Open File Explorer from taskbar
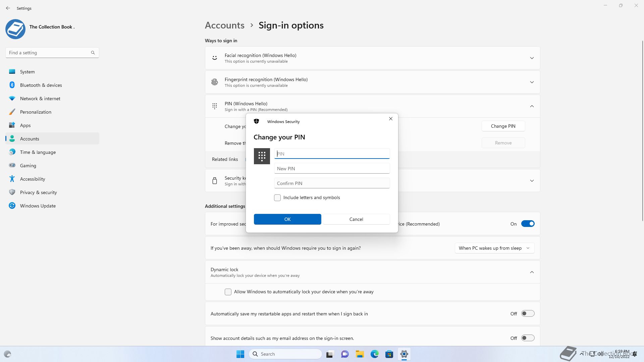The width and height of the screenshot is (644, 362). click(x=360, y=354)
